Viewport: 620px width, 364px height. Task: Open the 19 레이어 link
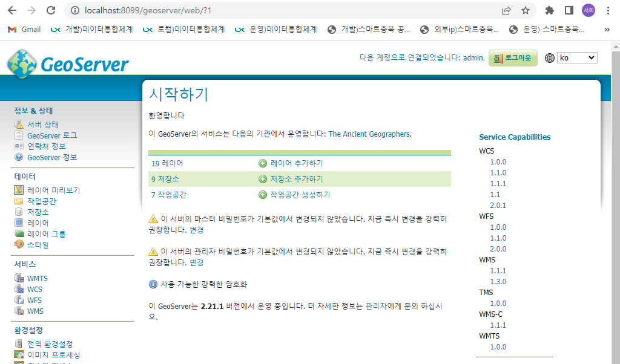167,163
